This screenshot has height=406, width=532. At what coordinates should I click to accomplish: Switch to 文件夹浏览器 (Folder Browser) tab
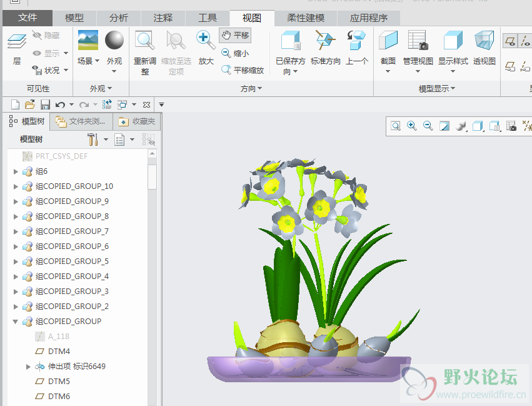point(81,121)
